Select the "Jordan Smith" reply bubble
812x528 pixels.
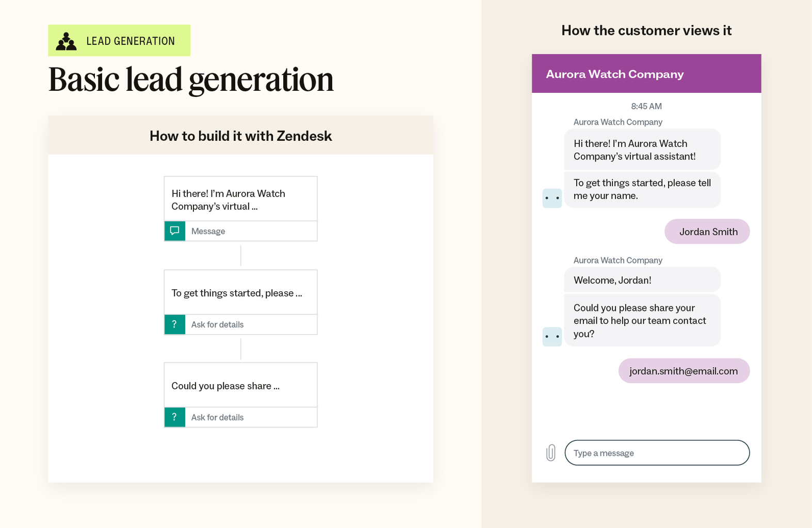(707, 232)
